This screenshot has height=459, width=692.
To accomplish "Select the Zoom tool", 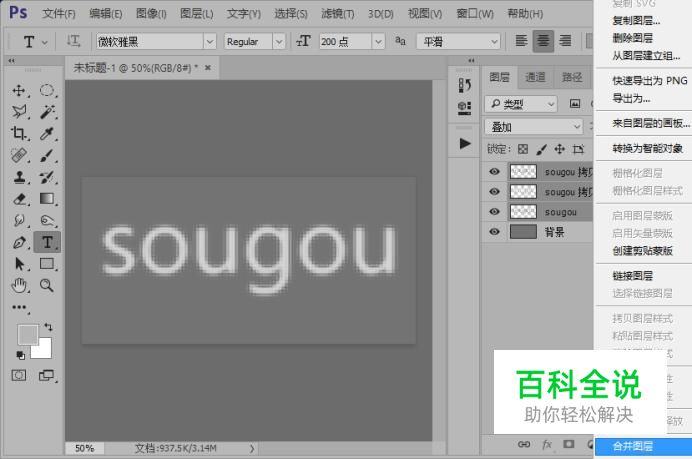I will coord(47,286).
